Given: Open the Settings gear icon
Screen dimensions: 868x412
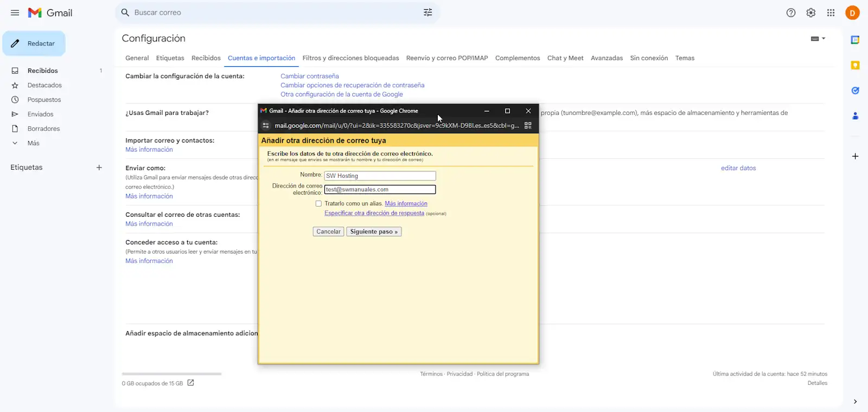Looking at the screenshot, I should 810,12.
